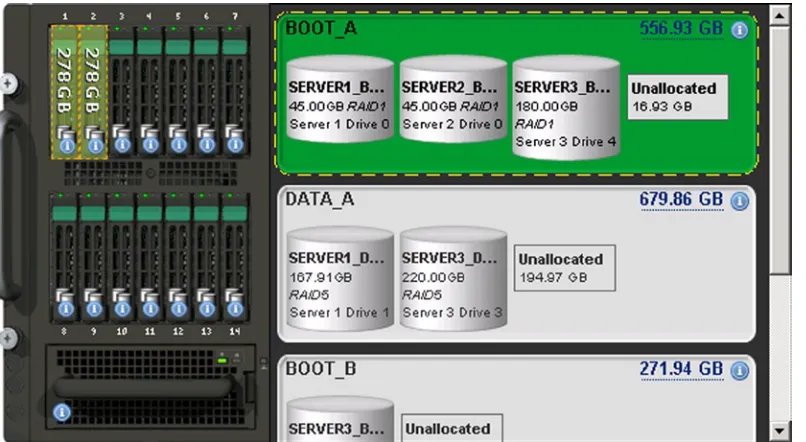Open info icon for drive bay 4
The width and height of the screenshot is (806, 442).
[151, 144]
